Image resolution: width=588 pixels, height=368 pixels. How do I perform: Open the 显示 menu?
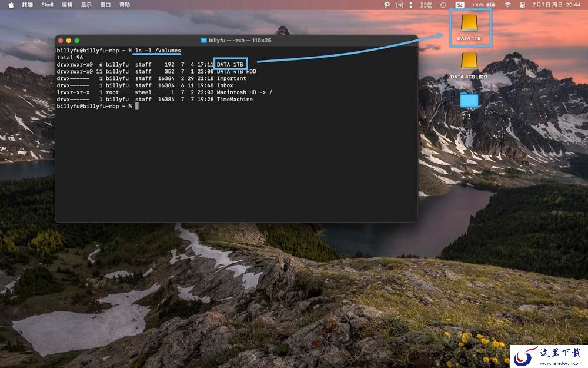point(86,5)
